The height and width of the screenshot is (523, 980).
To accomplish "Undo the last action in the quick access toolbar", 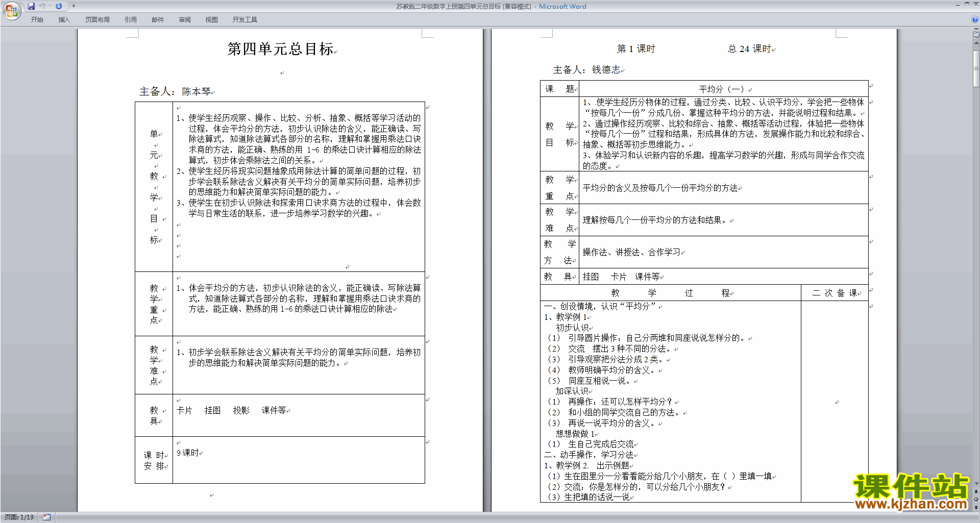I will (42, 6).
